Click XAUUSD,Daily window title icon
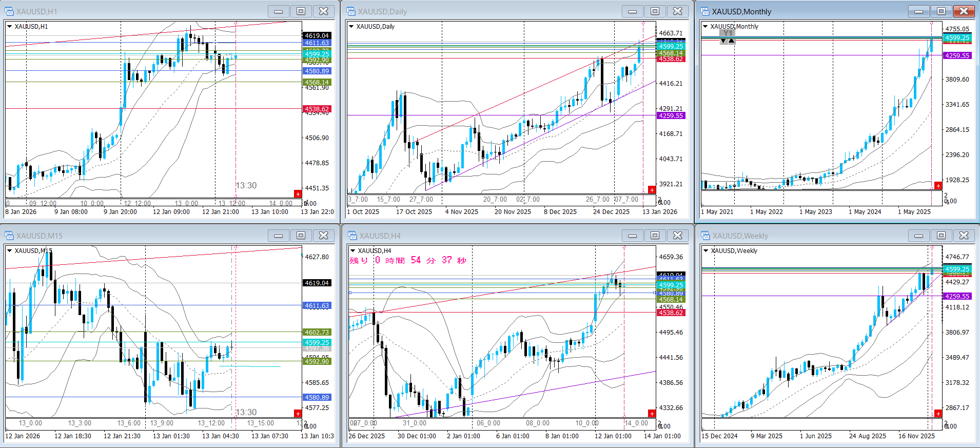Image resolution: width=980 pixels, height=448 pixels. (x=351, y=11)
